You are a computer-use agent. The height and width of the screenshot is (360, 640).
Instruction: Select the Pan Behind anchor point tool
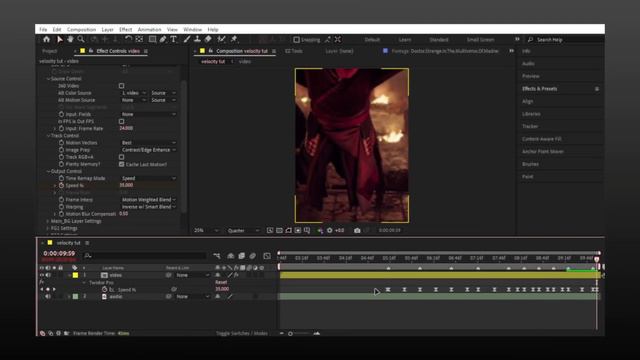coord(139,39)
